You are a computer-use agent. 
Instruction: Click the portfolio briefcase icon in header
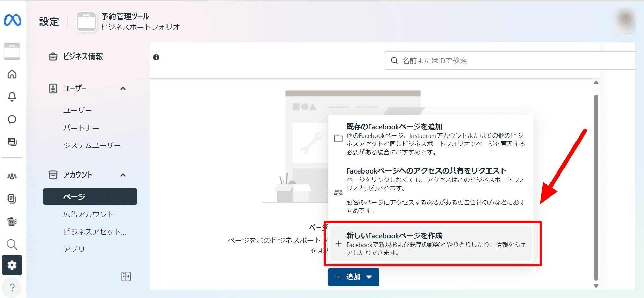86,22
